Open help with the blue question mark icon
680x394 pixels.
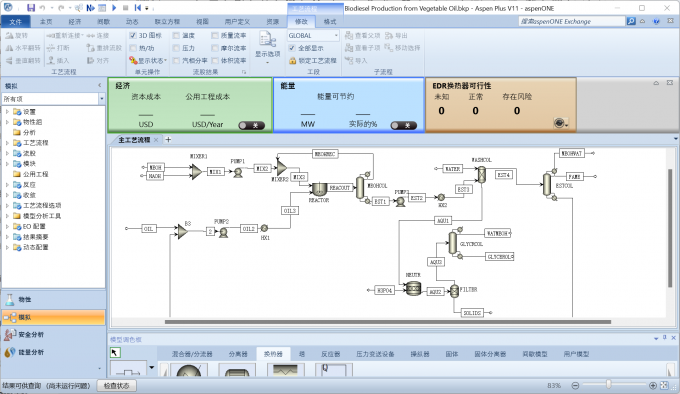657,21
